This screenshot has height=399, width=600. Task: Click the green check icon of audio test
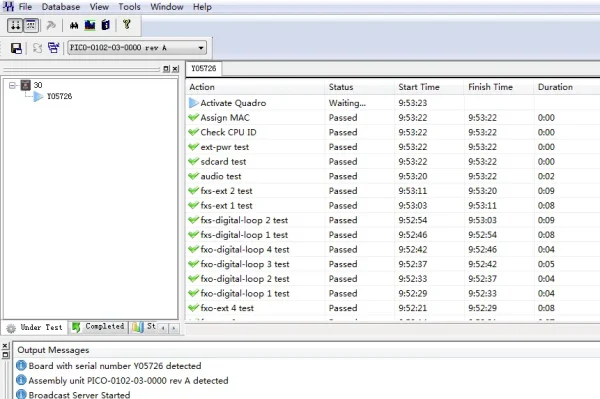[194, 176]
